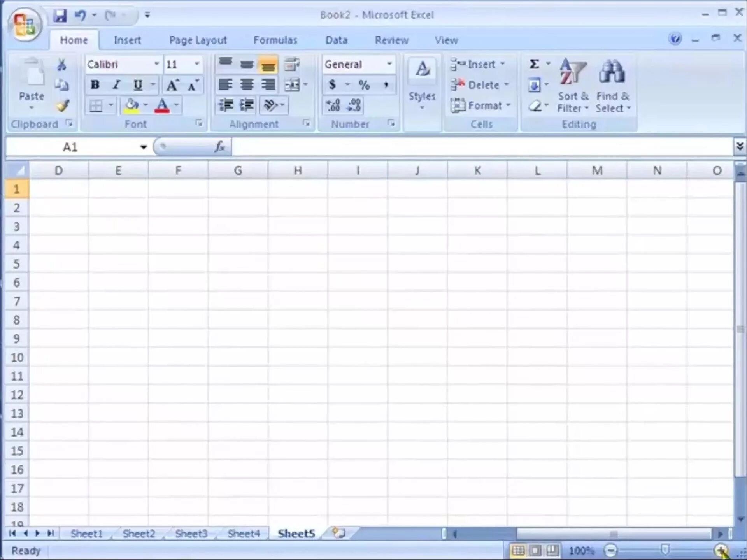Image resolution: width=747 pixels, height=560 pixels.
Task: Open the Name Box dropdown arrow
Action: point(144,147)
